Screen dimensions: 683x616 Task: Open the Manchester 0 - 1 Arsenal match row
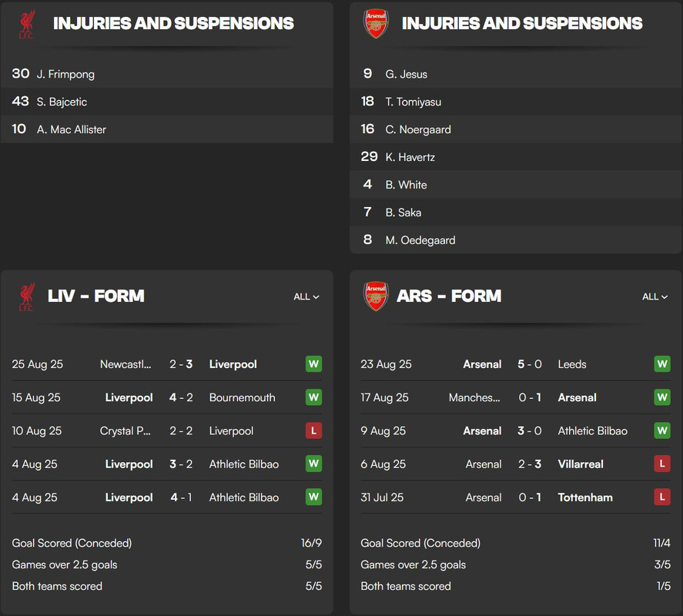tap(516, 397)
